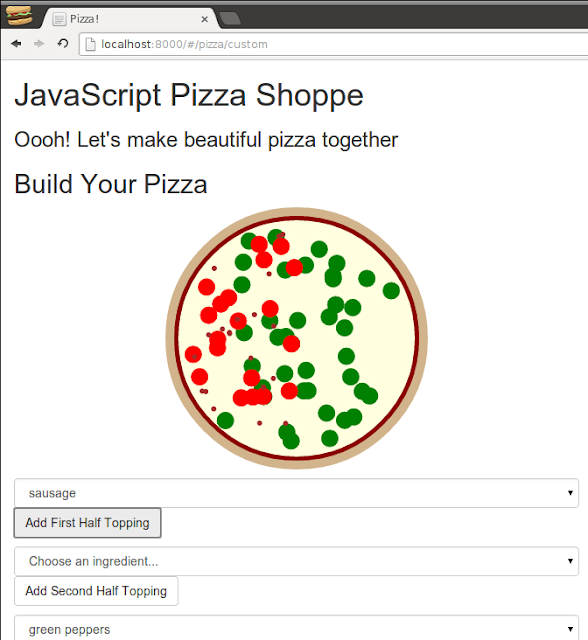The width and height of the screenshot is (588, 640).
Task: Open the green peppers dropdown
Action: 296,628
